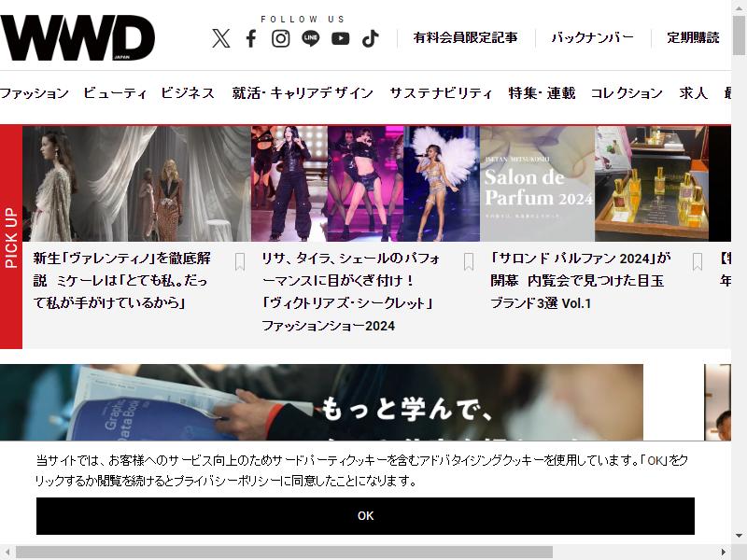This screenshot has width=747, height=560.
Task: Open the 就活・キャリアデザイン menu
Action: [303, 92]
